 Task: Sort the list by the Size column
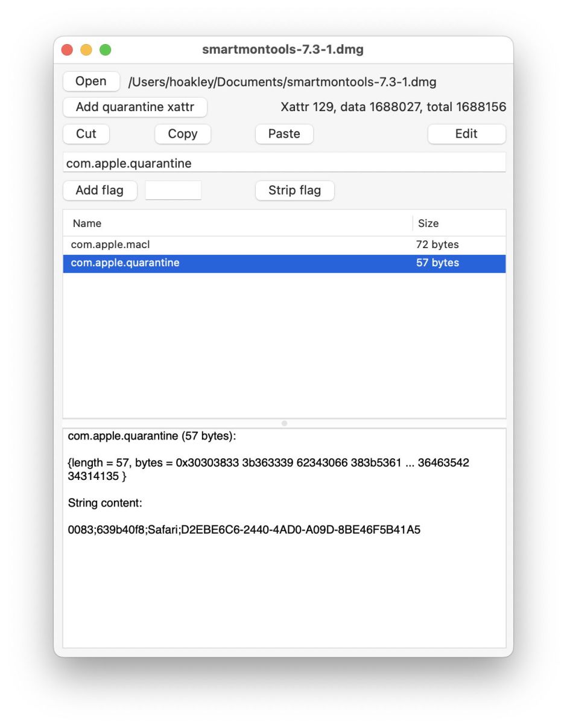click(x=428, y=223)
